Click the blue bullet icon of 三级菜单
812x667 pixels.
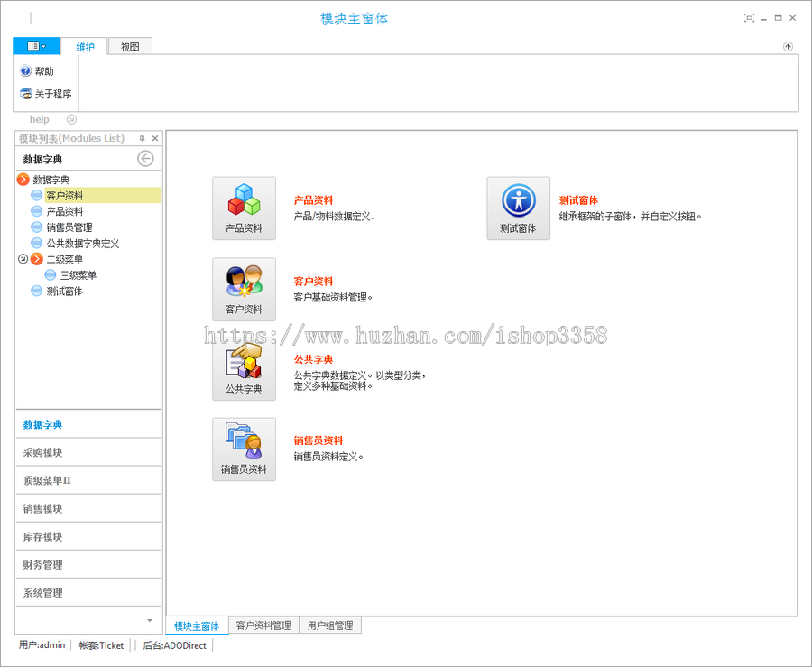pos(51,275)
